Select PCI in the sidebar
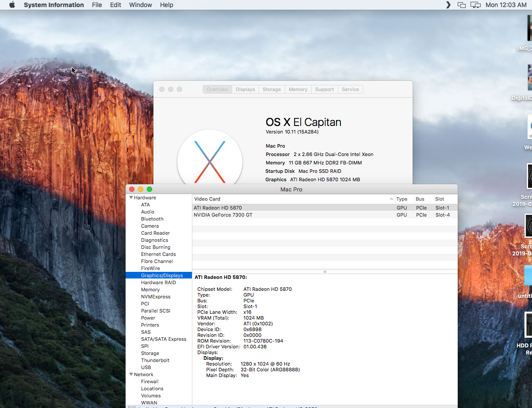532x408 pixels. click(x=145, y=304)
